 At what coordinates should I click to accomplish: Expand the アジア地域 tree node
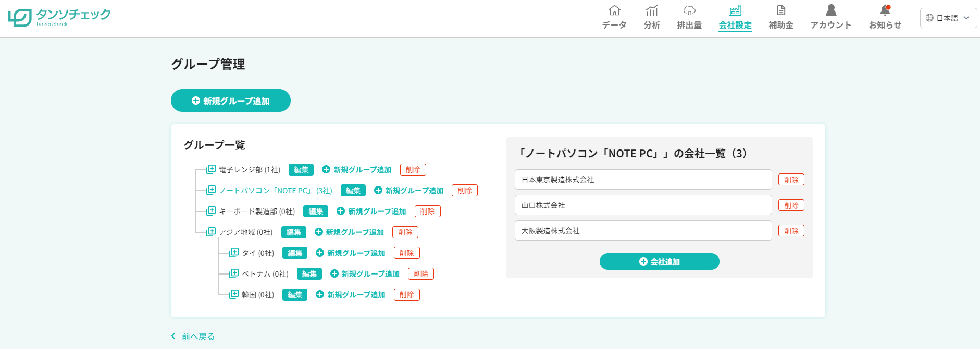[x=211, y=232]
